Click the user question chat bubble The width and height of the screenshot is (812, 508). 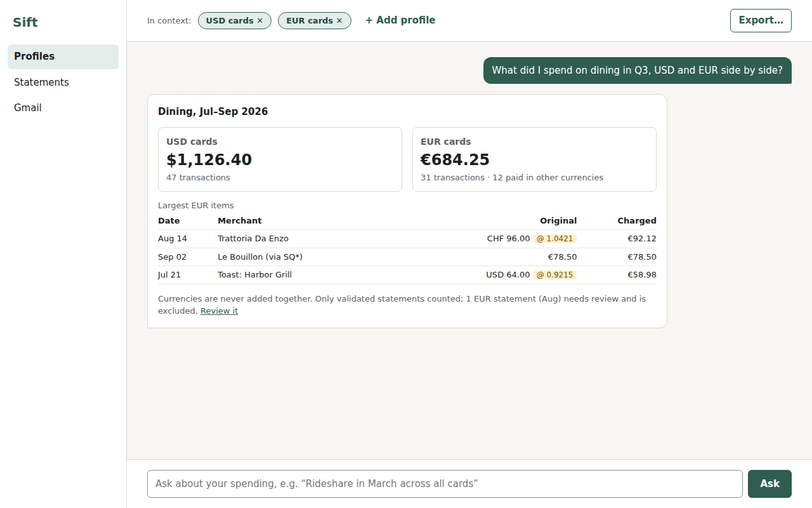pos(638,70)
